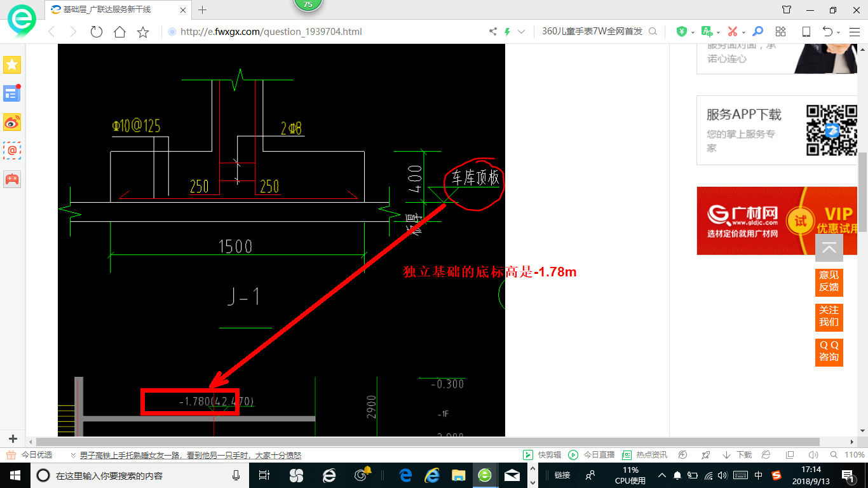The image size is (868, 488).
Task: Click 今日直播 in the status bar
Action: tap(591, 455)
